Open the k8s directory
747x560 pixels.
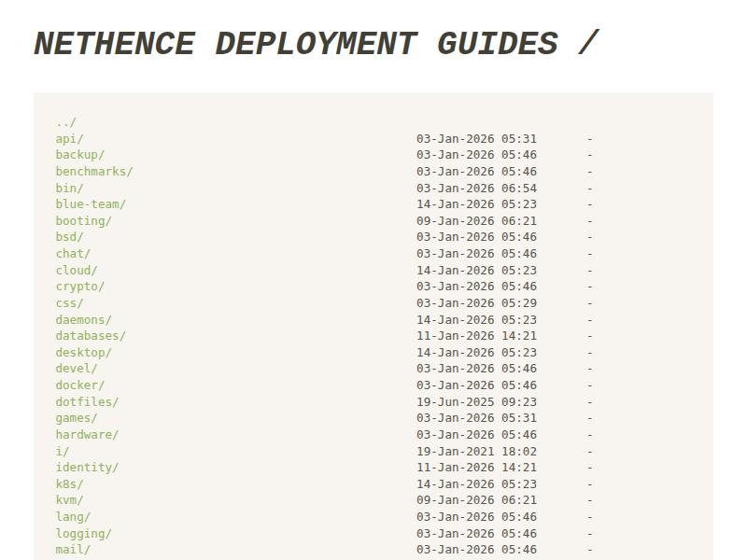pyautogui.click(x=66, y=483)
